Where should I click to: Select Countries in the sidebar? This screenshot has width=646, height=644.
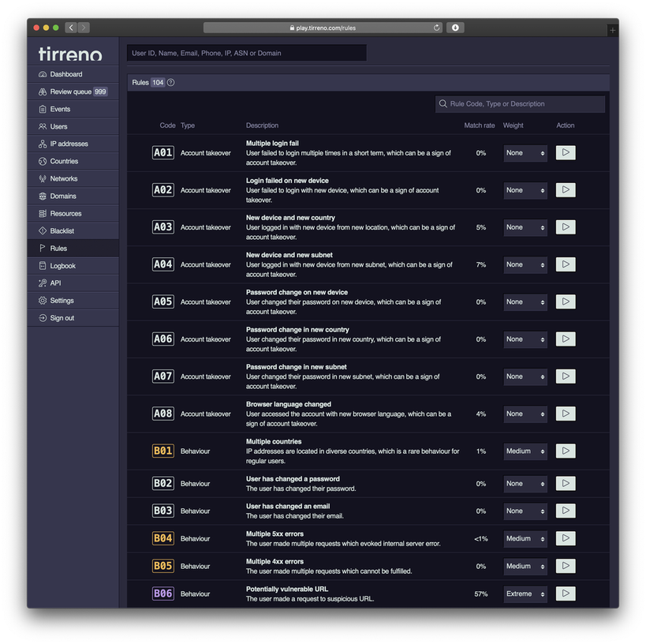tap(73, 161)
